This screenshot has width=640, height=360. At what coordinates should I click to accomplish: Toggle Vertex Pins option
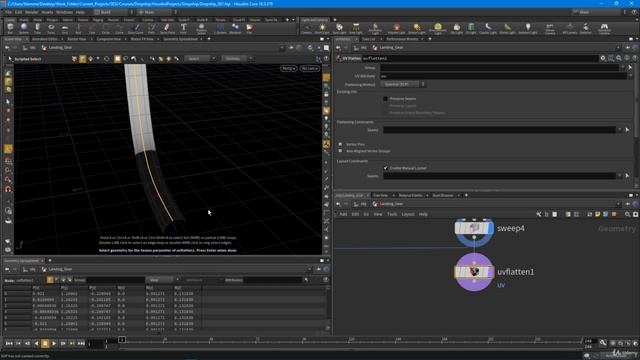point(340,144)
